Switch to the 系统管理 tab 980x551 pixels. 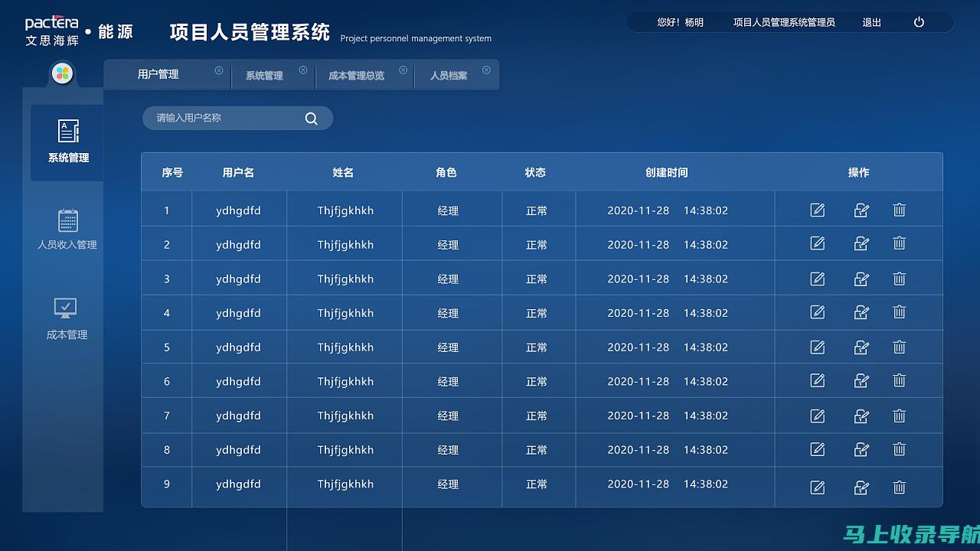coord(264,76)
